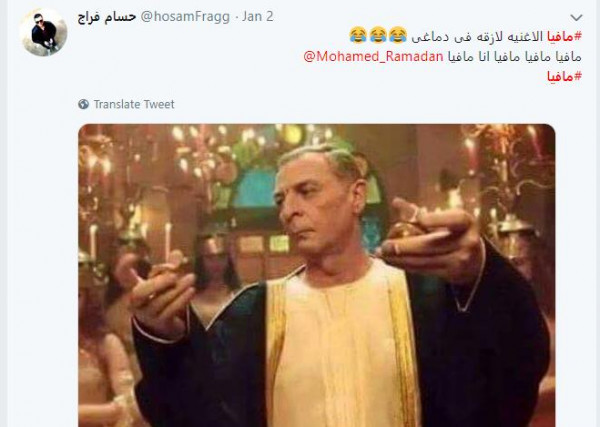
Task: Click the Translate Tweet link
Action: click(x=134, y=104)
